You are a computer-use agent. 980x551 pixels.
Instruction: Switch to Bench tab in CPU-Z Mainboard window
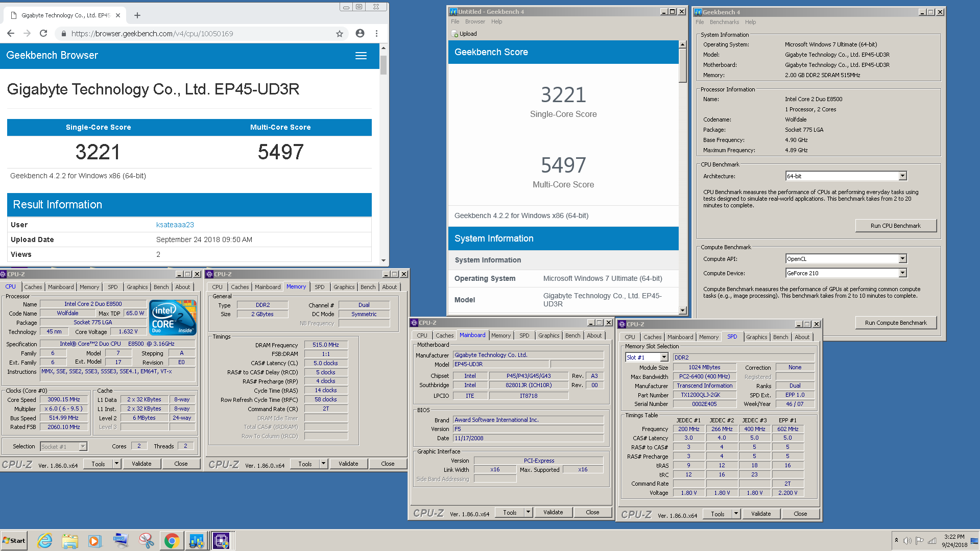[x=572, y=336]
